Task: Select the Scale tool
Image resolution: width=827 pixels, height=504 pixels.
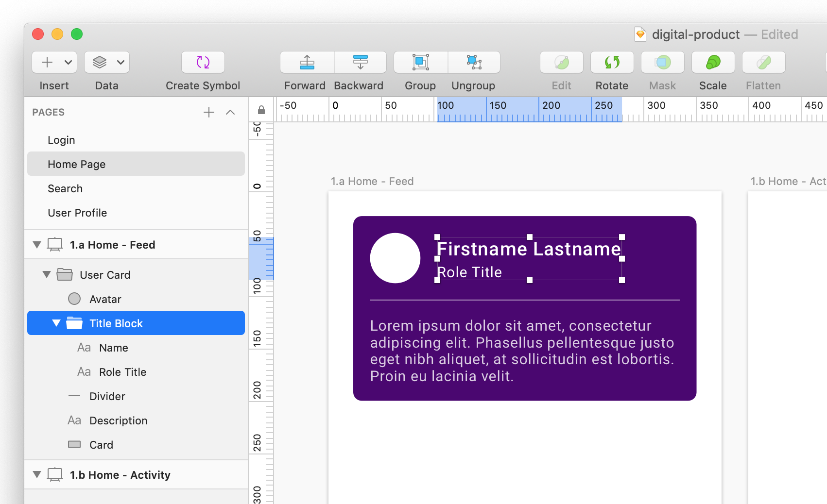Action: point(713,62)
